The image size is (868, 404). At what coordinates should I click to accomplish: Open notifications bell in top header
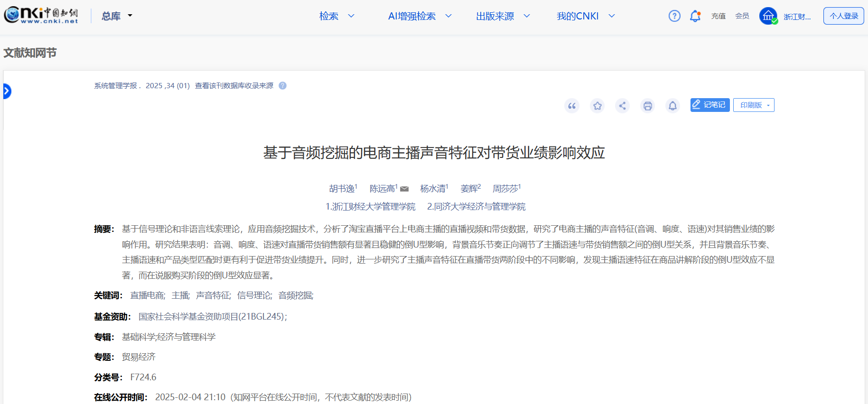tap(695, 16)
